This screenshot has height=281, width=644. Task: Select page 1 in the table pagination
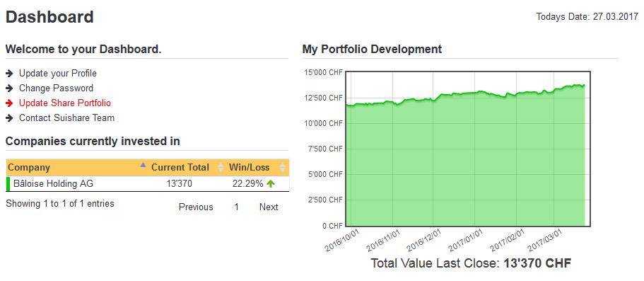(x=237, y=207)
